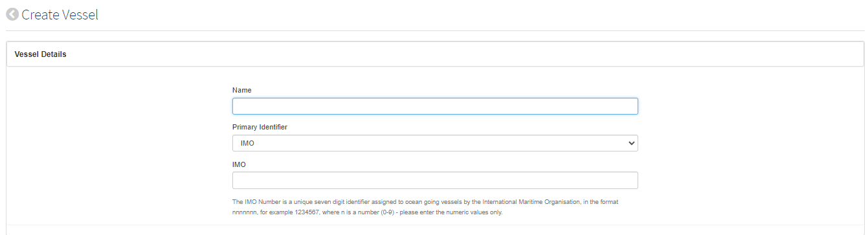Select the Create Vessel page heading
868x235 pixels.
coord(60,14)
